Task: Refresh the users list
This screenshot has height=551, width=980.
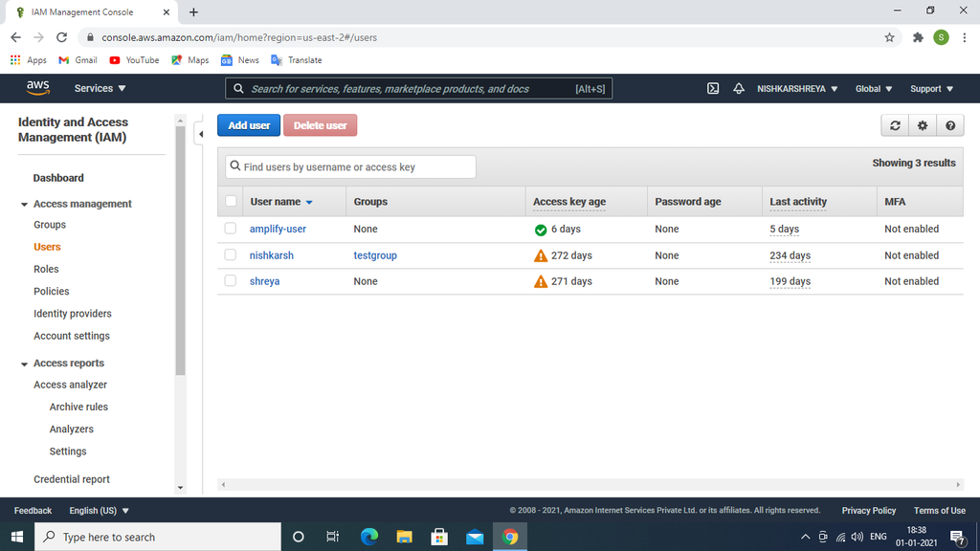Action: (x=895, y=124)
